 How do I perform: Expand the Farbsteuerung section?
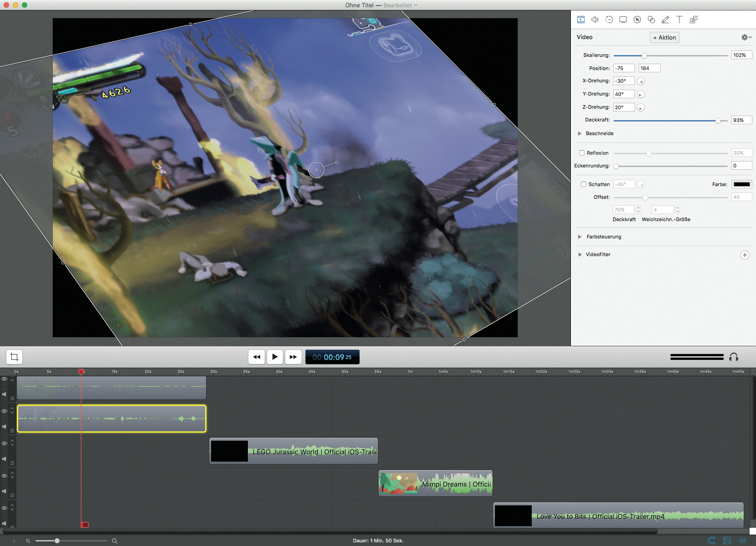(x=580, y=237)
